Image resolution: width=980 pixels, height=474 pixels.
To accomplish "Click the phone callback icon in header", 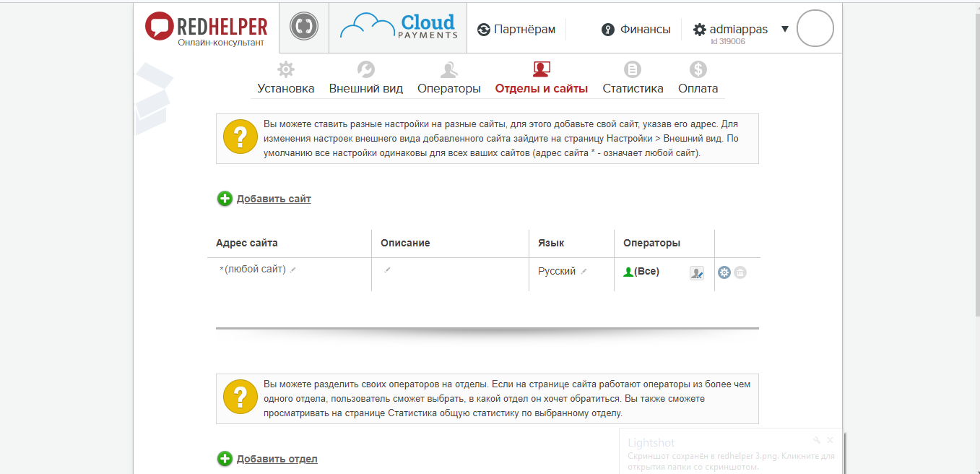I will 304,27.
